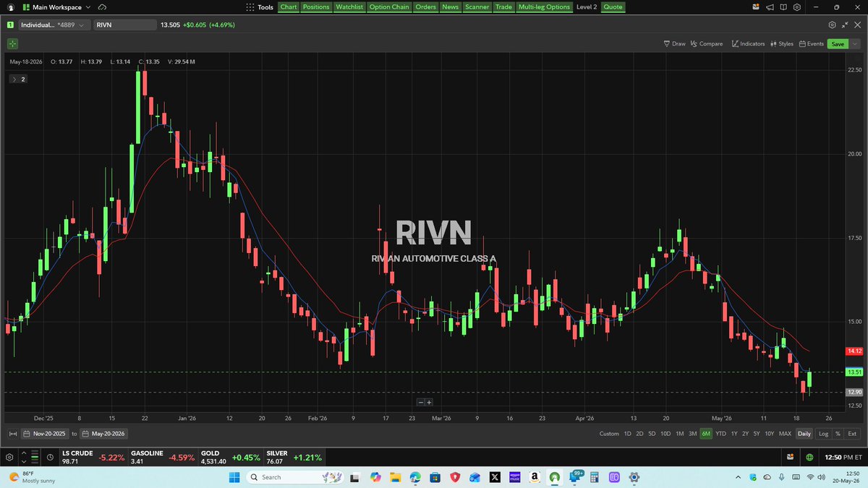Image resolution: width=868 pixels, height=488 pixels.
Task: Open the Tools menu
Action: (x=261, y=7)
